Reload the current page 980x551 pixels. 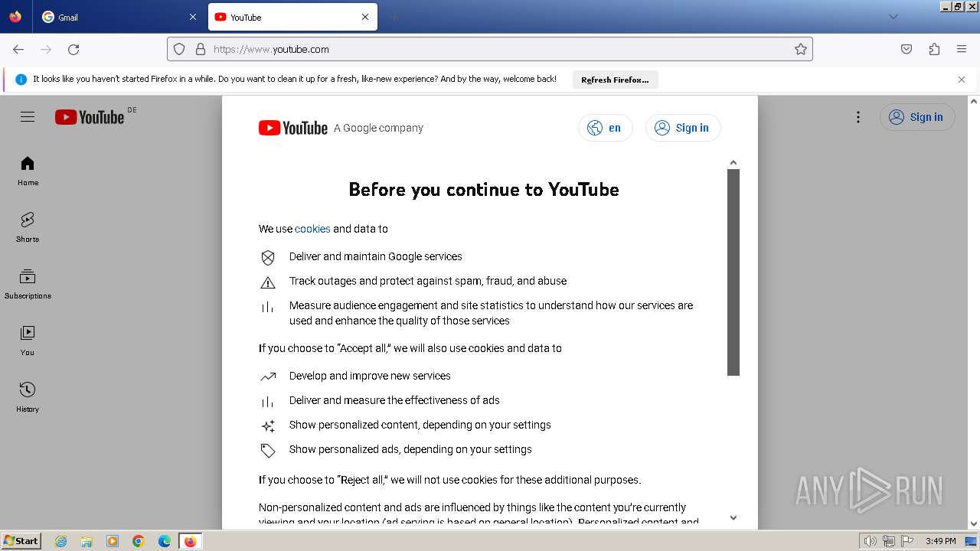73,49
